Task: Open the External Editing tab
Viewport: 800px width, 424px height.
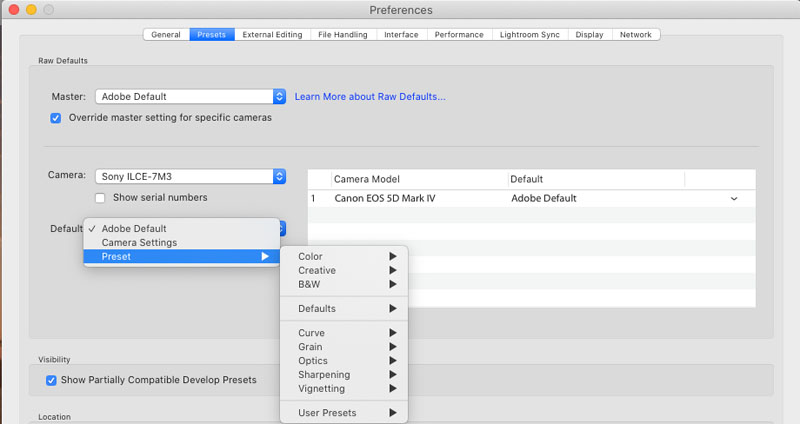Action: tap(272, 35)
